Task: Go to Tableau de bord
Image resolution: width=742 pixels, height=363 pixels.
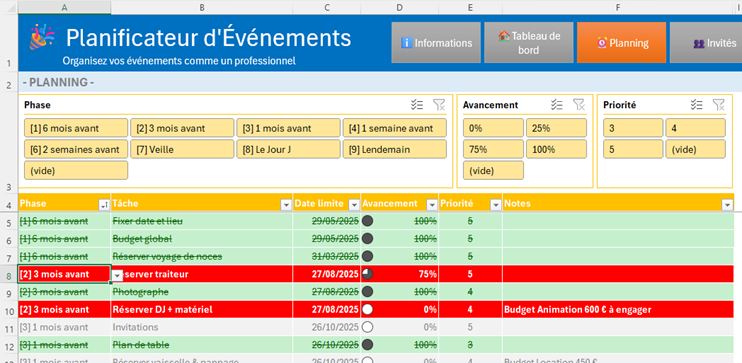Action: tap(529, 43)
